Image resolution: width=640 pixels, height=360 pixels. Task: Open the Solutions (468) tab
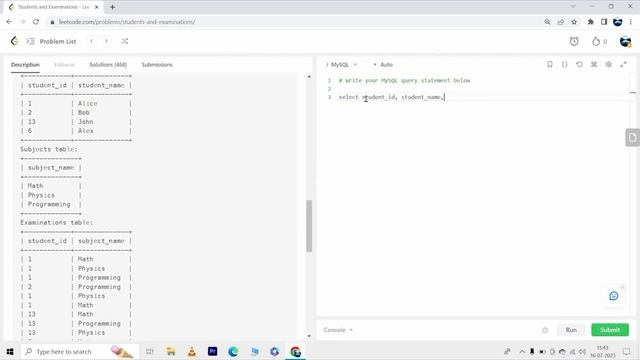coord(108,64)
